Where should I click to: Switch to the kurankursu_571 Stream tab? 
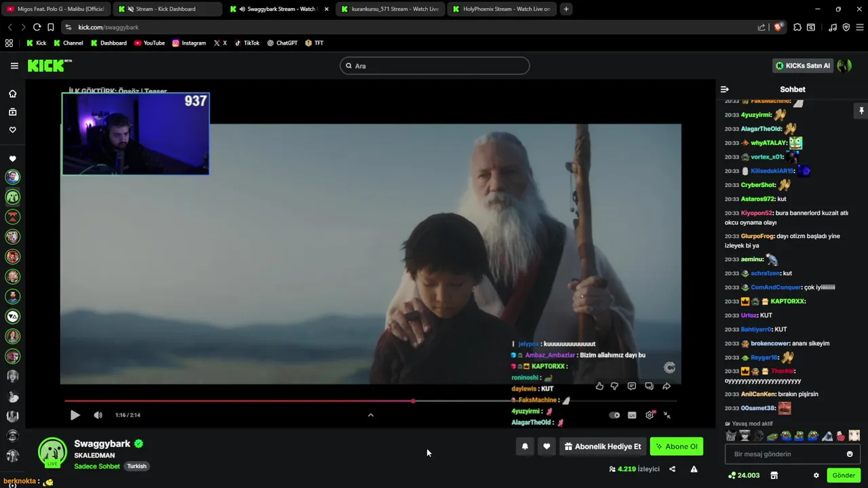390,9
